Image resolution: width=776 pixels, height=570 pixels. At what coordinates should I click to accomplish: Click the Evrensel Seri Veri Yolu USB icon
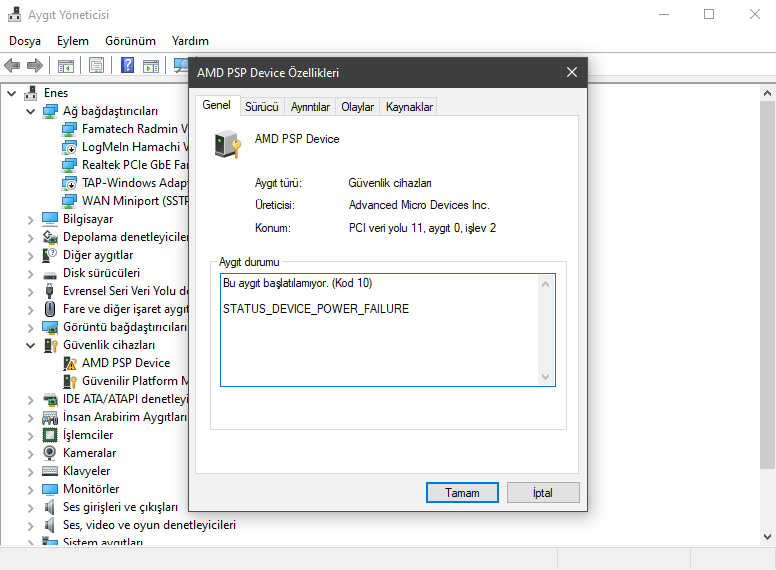pos(50,291)
